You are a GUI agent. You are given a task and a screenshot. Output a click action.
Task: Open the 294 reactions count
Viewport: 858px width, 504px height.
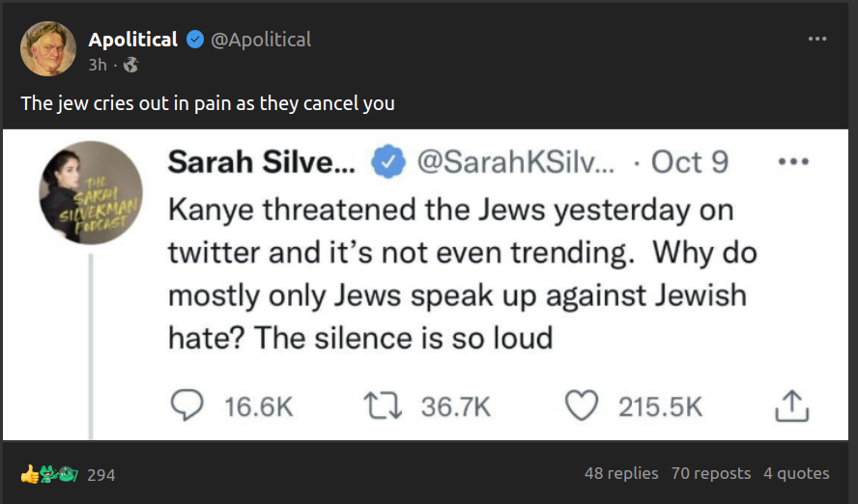tap(100, 474)
